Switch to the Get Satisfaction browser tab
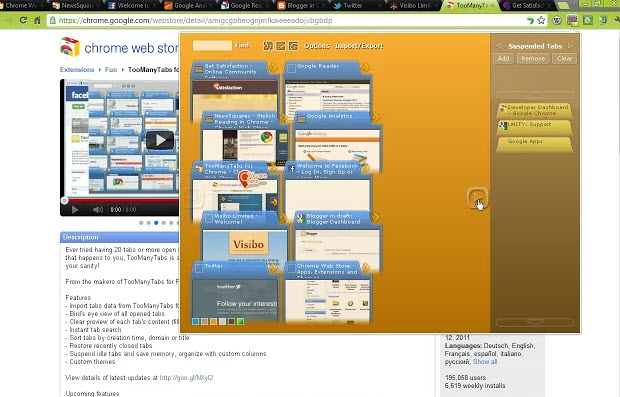The height and width of the screenshot is (397, 620). point(527,6)
